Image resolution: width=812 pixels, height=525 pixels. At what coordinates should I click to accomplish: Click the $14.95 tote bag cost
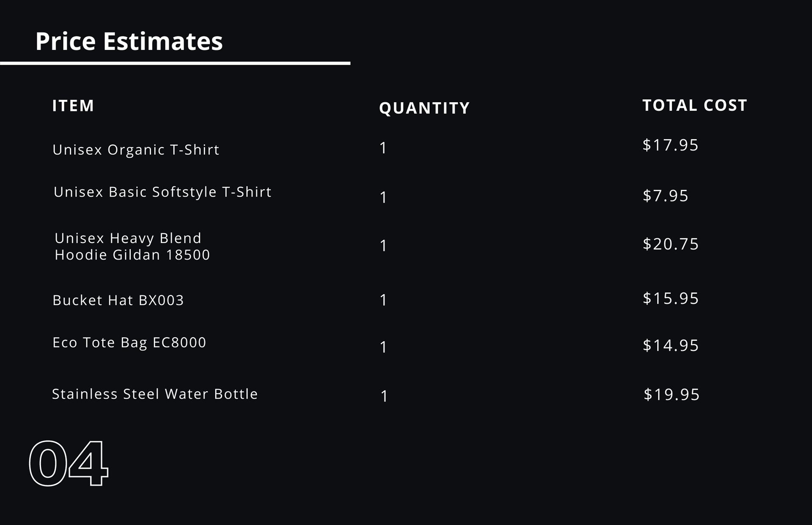[x=670, y=345]
